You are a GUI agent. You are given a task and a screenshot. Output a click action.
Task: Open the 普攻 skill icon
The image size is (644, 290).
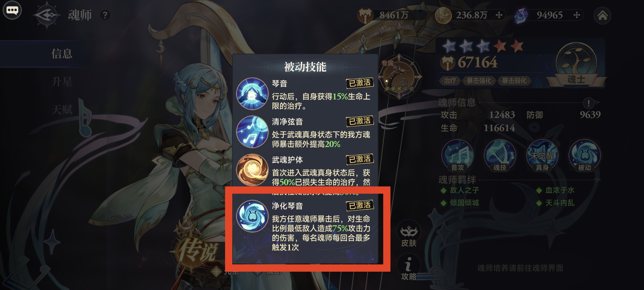458,155
